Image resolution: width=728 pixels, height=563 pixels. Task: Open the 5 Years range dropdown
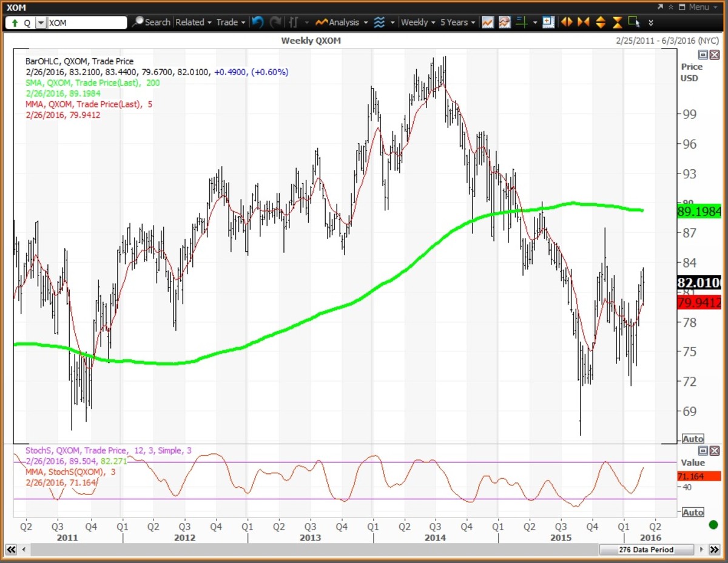coord(456,22)
